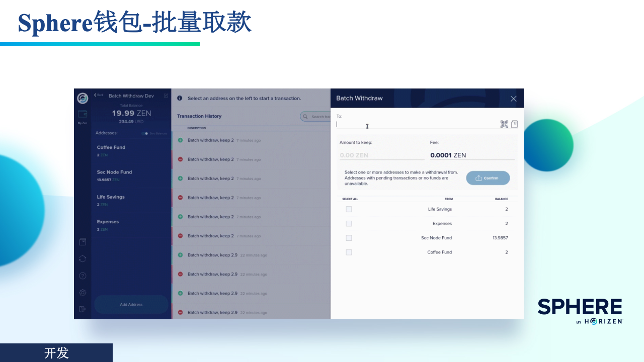Toggle the Zero Balances switch
Viewport: 644px width, 362px height.
tap(145, 133)
